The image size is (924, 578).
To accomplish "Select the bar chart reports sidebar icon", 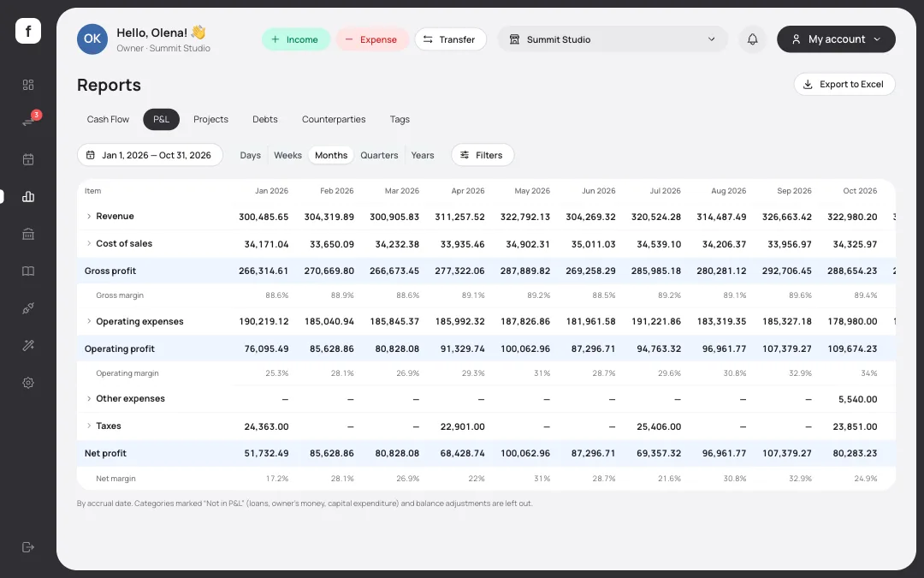I will tap(28, 196).
